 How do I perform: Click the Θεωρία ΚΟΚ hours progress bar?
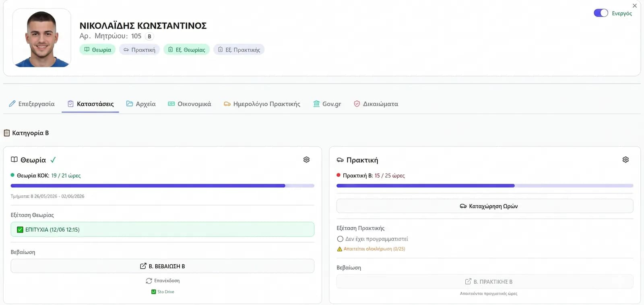coord(162,186)
